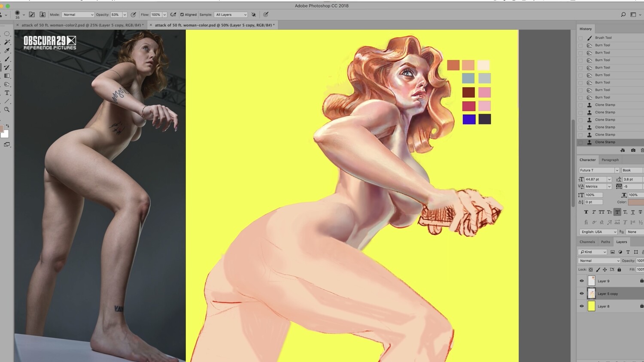Select the Zoom tool
Image resolution: width=644 pixels, height=362 pixels.
pos(7,110)
